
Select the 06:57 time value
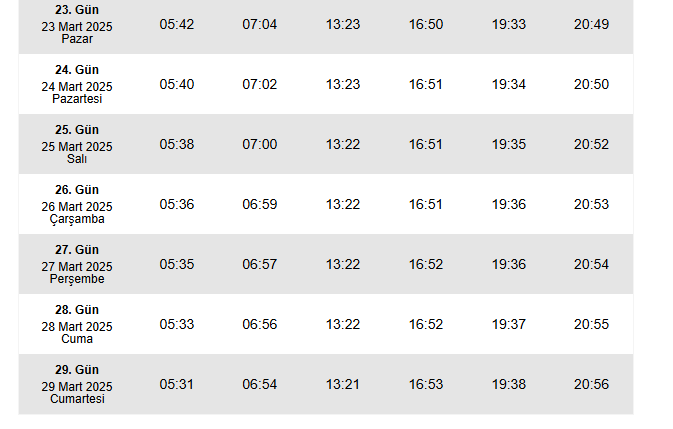(x=260, y=265)
